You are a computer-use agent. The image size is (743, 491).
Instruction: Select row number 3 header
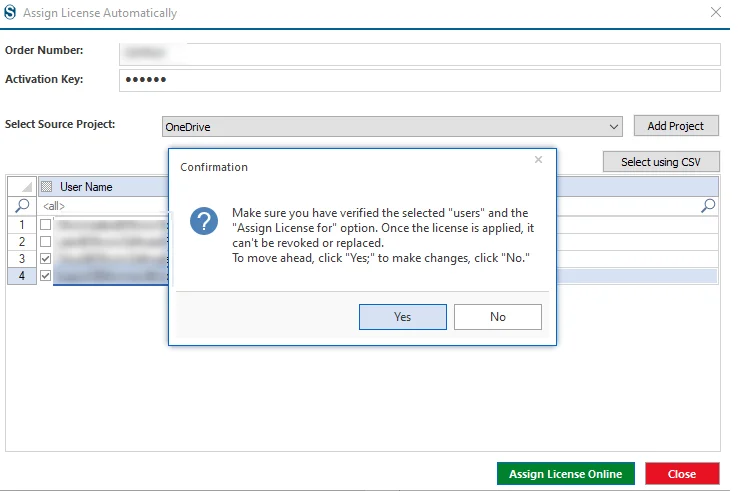[x=22, y=259]
